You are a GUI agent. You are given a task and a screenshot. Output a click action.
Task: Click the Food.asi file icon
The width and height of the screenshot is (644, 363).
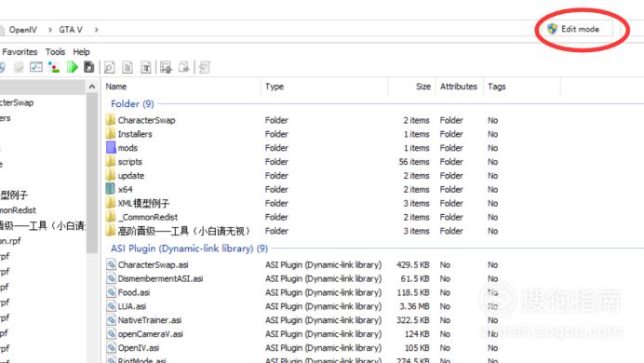(x=111, y=292)
